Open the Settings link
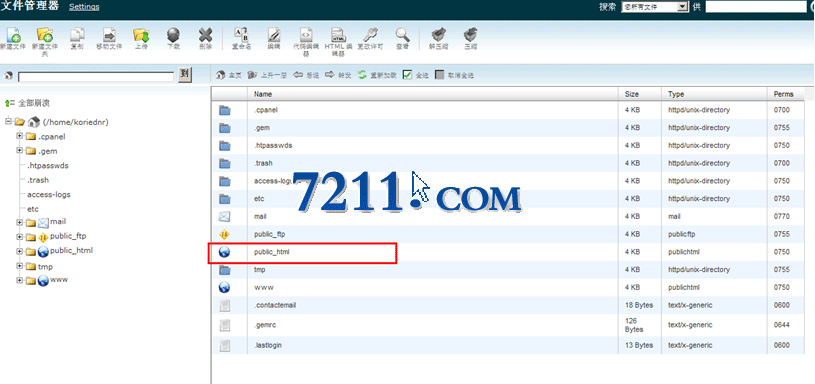815x384 pixels. tap(84, 7)
